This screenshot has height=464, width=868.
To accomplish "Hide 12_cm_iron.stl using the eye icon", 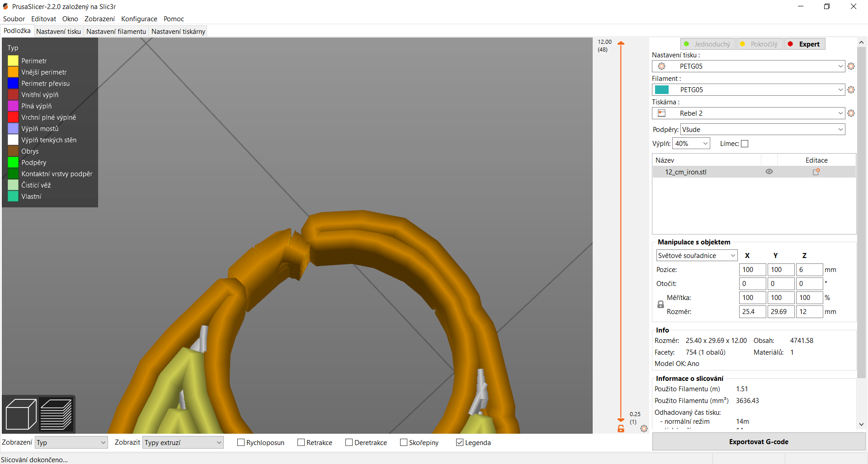I will pyautogui.click(x=769, y=172).
